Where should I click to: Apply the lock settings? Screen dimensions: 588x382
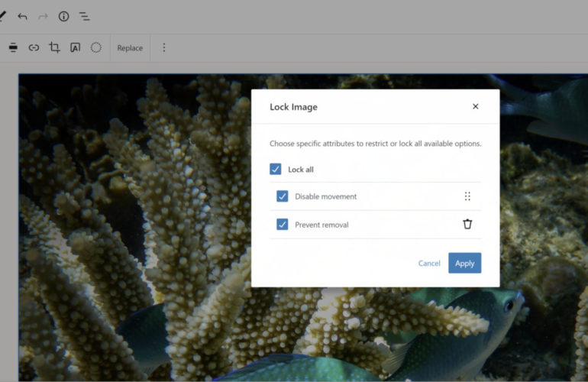[464, 263]
